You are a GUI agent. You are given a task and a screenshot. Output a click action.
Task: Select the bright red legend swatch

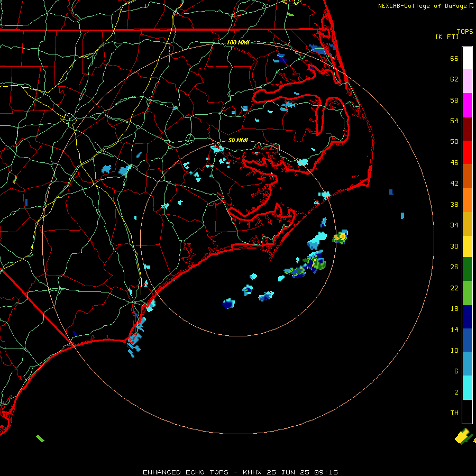click(x=467, y=152)
